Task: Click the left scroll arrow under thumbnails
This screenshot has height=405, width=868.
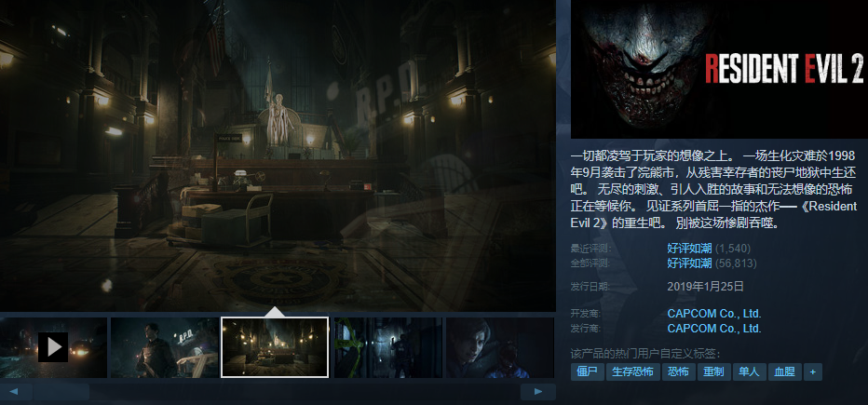Action: tap(14, 392)
